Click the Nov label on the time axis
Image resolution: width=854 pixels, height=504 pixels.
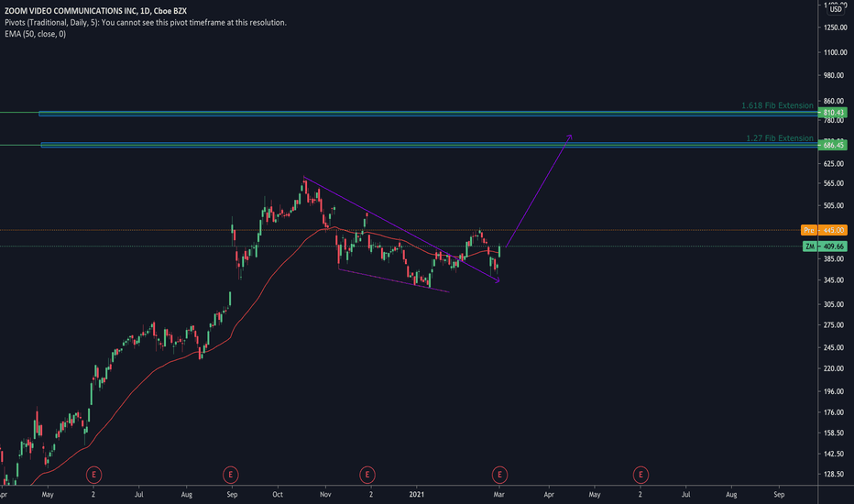pos(325,495)
